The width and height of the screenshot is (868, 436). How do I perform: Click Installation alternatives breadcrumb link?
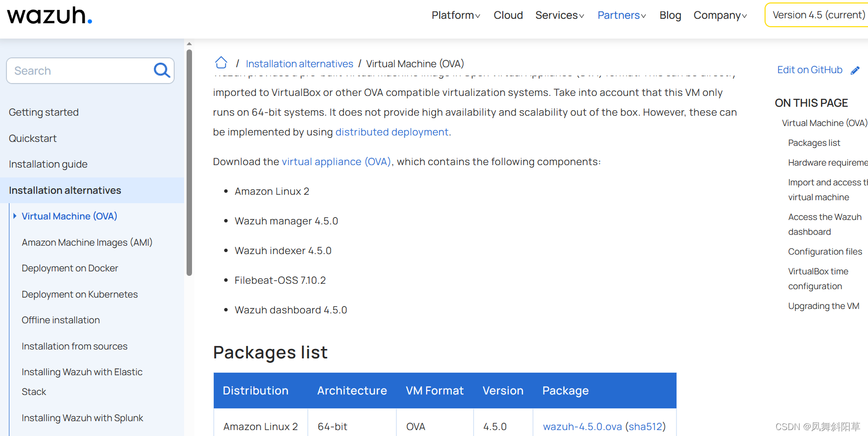pyautogui.click(x=299, y=64)
